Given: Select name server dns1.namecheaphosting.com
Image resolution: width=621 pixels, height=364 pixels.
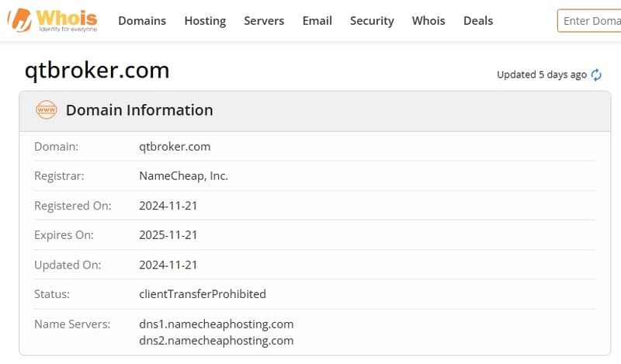Looking at the screenshot, I should (x=217, y=324).
